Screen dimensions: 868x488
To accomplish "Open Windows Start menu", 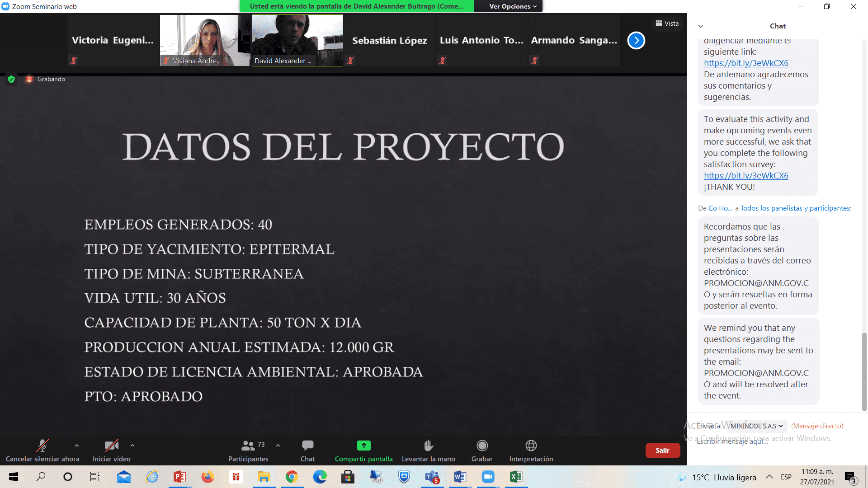I will pyautogui.click(x=14, y=477).
